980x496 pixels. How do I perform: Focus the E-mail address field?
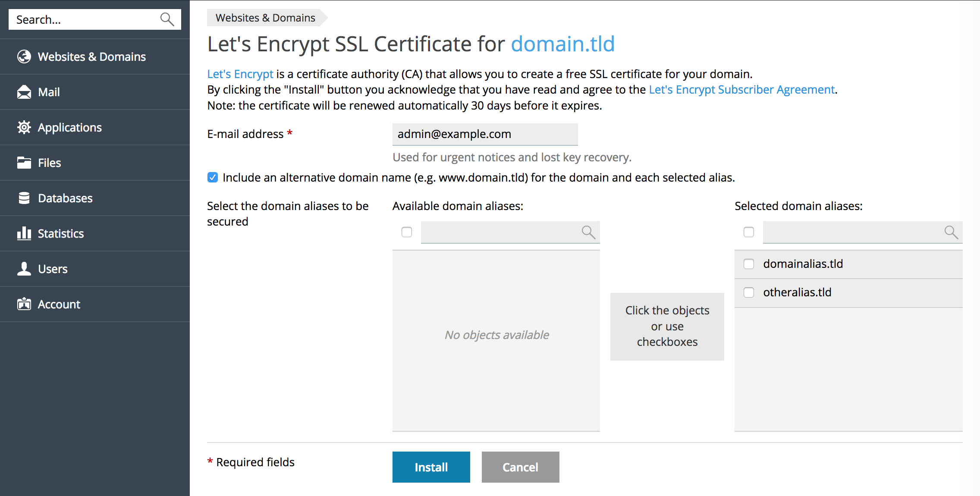485,134
